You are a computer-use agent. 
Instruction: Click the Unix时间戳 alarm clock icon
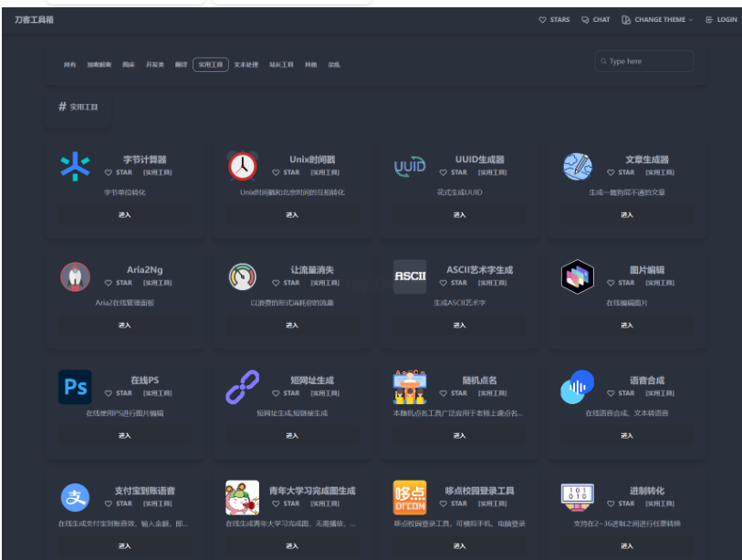(243, 166)
